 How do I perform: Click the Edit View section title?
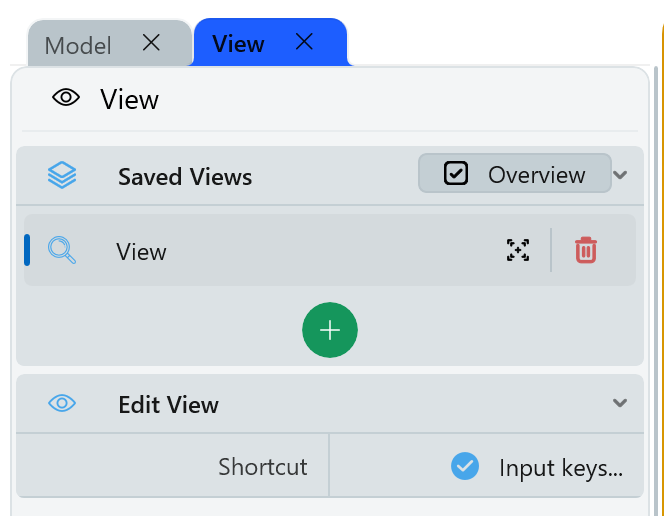tap(168, 405)
